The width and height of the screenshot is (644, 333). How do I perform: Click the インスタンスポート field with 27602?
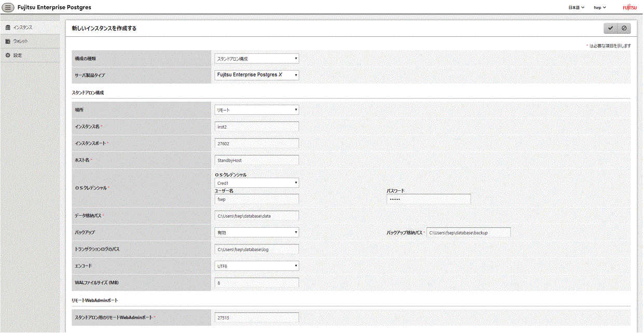click(x=257, y=143)
